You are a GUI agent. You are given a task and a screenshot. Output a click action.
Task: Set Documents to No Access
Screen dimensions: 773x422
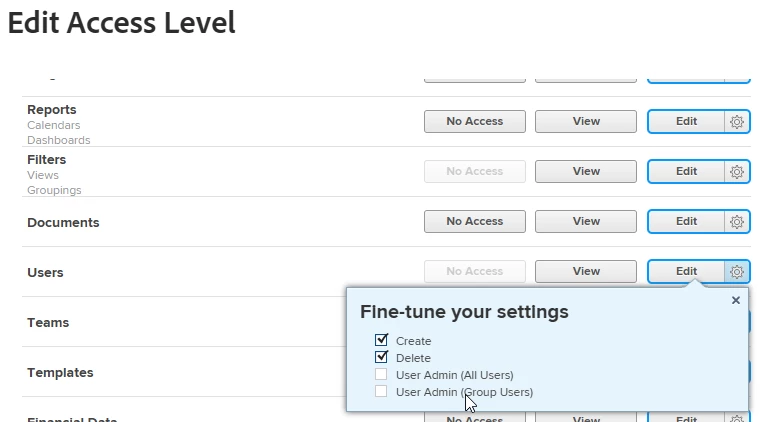pos(475,222)
